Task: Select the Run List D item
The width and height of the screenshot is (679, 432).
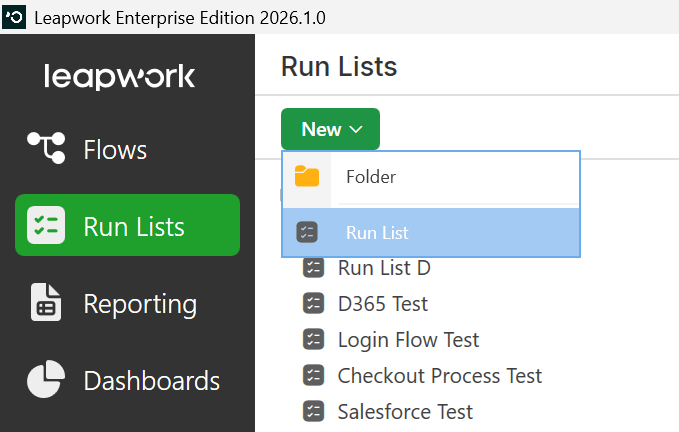Action: point(384,268)
